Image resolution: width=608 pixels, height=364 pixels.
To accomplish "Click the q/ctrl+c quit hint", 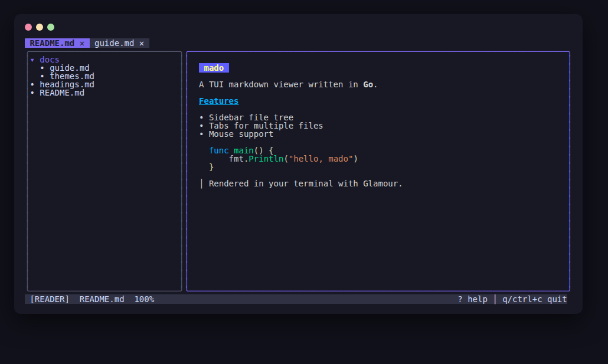I will coord(534,299).
